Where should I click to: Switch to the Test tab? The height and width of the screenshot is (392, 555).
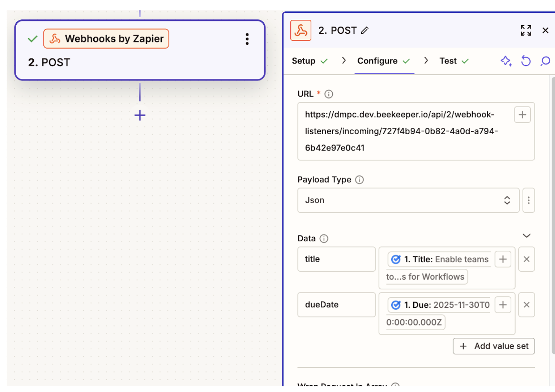[x=448, y=61]
